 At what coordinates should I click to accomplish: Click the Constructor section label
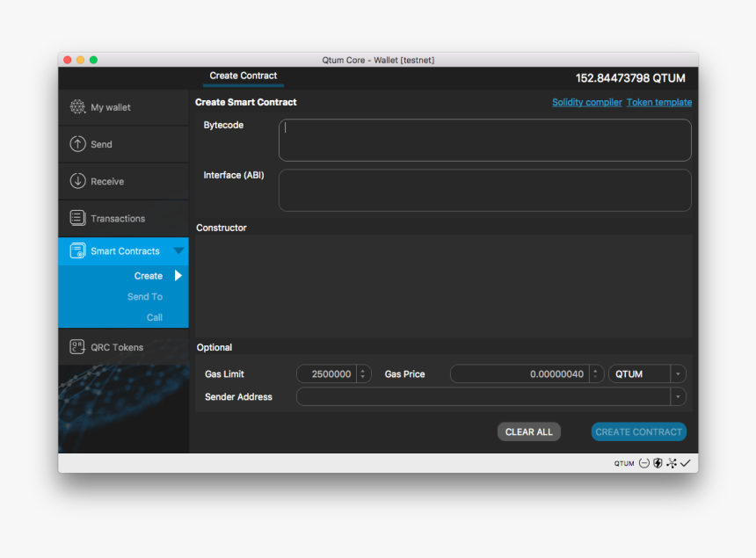(x=222, y=228)
